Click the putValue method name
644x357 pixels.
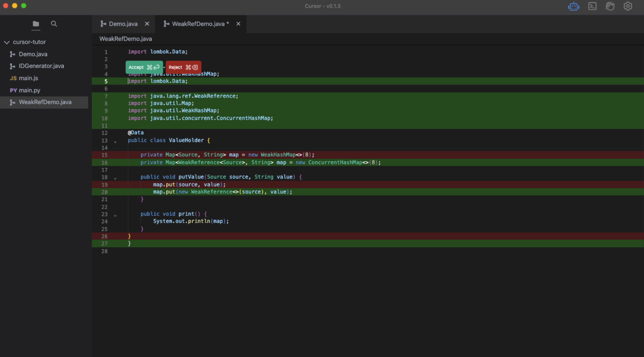(x=191, y=177)
